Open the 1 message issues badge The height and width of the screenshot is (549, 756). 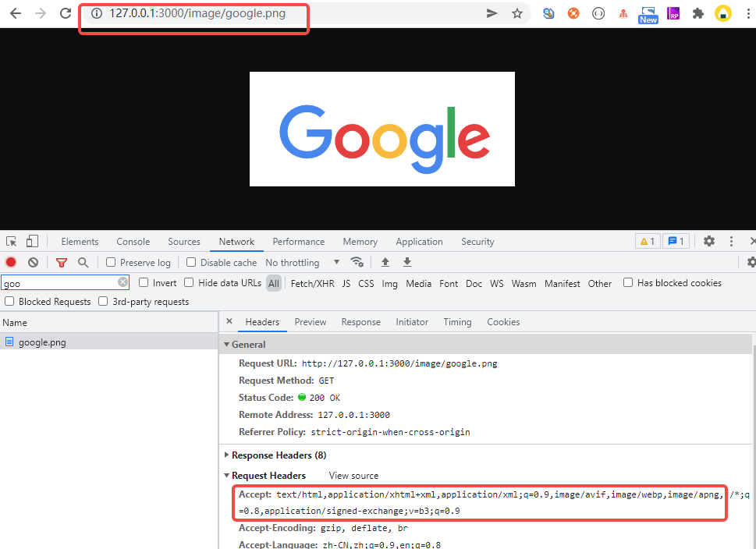676,241
